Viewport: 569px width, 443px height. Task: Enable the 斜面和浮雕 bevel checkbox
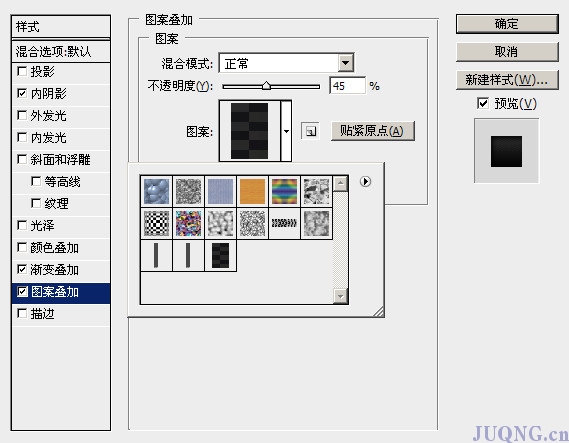[x=22, y=159]
